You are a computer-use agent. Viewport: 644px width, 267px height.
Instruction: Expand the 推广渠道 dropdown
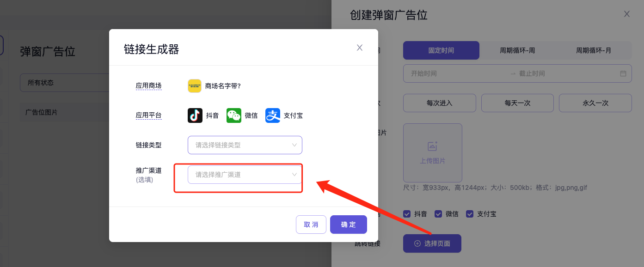[x=245, y=175]
